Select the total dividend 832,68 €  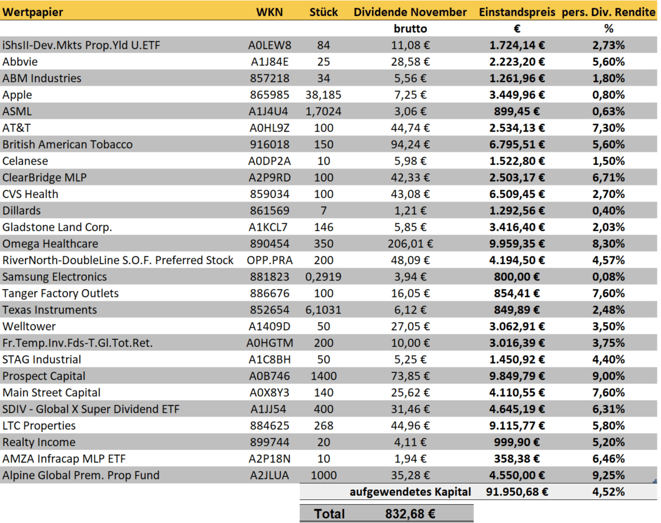[x=410, y=514]
